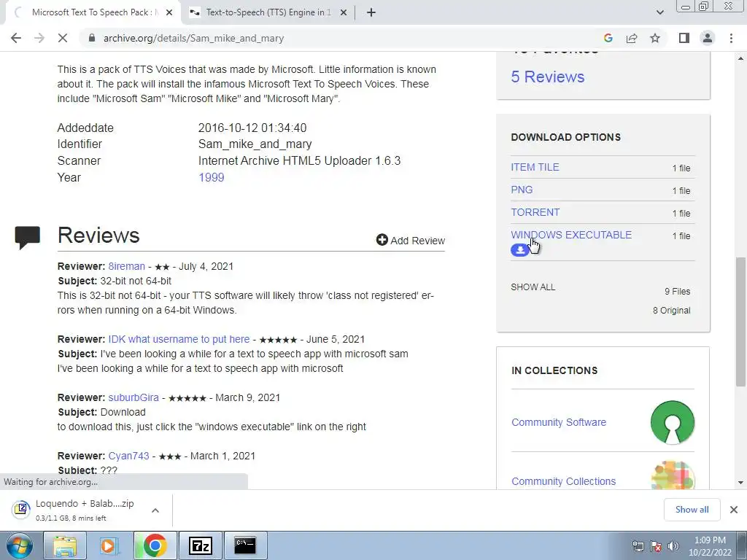Click the scrollbar up arrow
Image resolution: width=747 pixels, height=560 pixels.
pyautogui.click(x=740, y=58)
